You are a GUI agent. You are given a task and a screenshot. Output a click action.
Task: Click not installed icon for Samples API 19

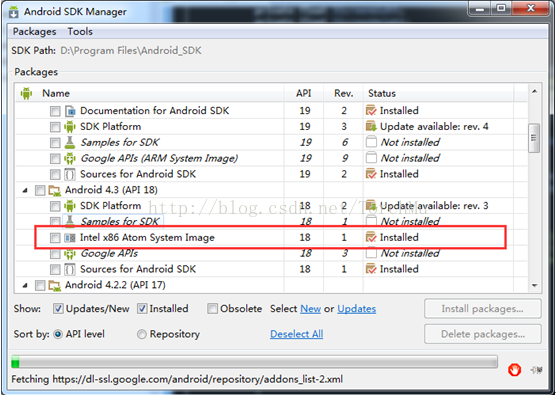(x=371, y=142)
